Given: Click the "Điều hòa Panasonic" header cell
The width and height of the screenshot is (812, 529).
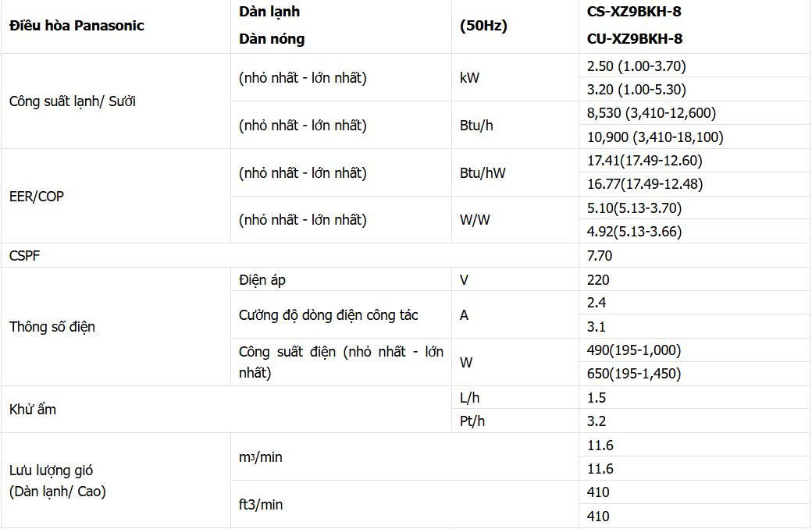Looking at the screenshot, I should pyautogui.click(x=77, y=26).
